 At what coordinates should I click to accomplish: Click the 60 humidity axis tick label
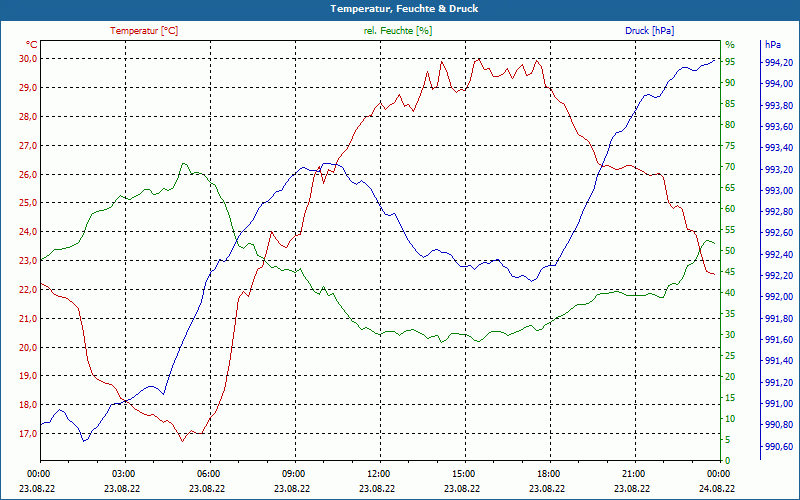click(730, 209)
